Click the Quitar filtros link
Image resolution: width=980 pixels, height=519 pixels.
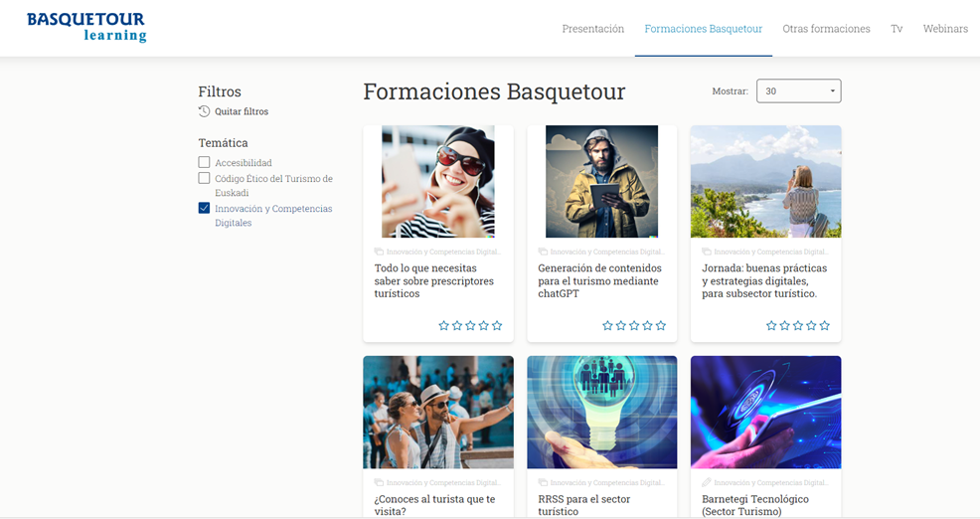tap(242, 111)
